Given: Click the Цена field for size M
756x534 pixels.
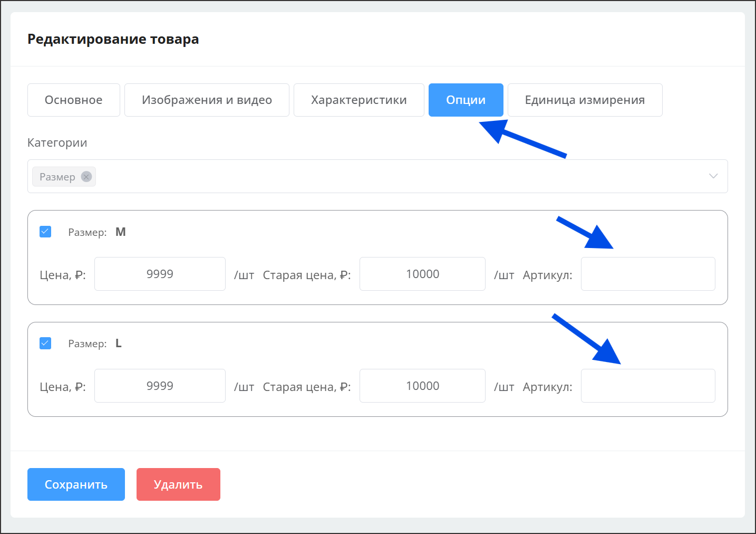Looking at the screenshot, I should (x=160, y=274).
